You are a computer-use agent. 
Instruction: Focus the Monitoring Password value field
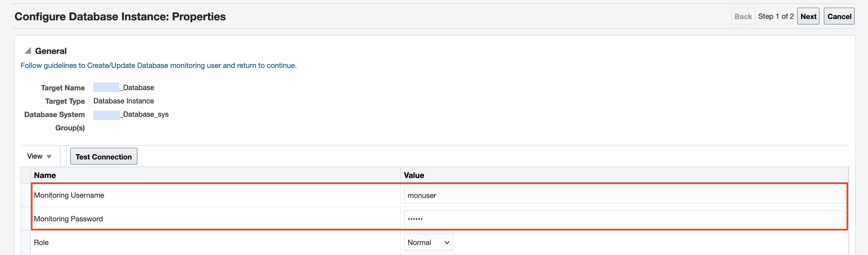coord(624,219)
